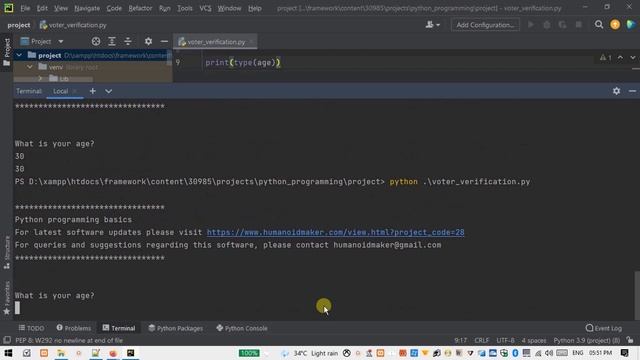The height and width of the screenshot is (360, 640).
Task: Click the Stop square icon
Action: coord(578,25)
